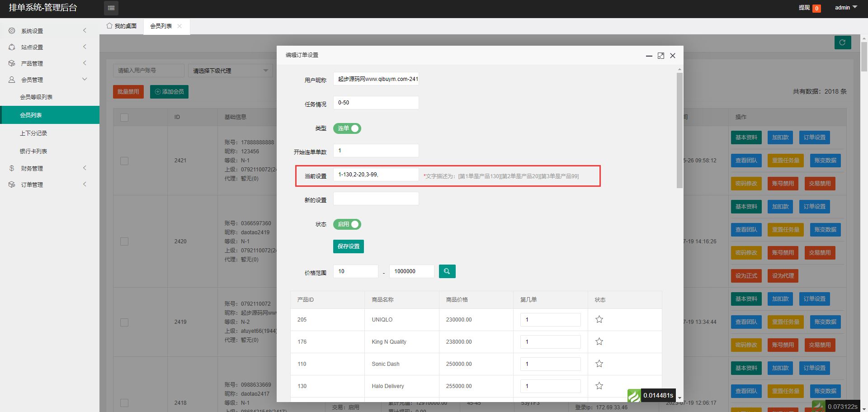The image size is (868, 412).
Task: Close the 会员列表 tab with X icon
Action: click(x=179, y=26)
